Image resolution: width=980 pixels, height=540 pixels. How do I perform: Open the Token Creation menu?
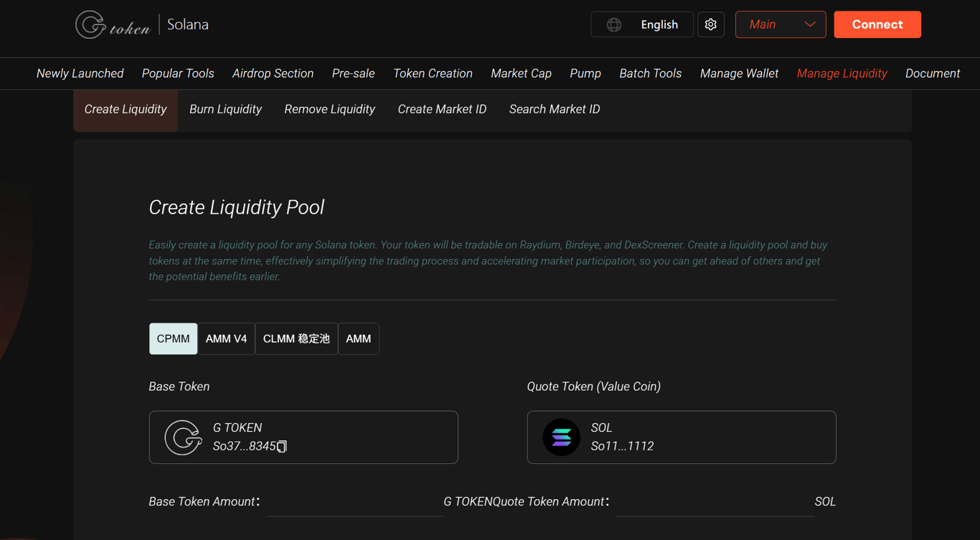coord(433,73)
